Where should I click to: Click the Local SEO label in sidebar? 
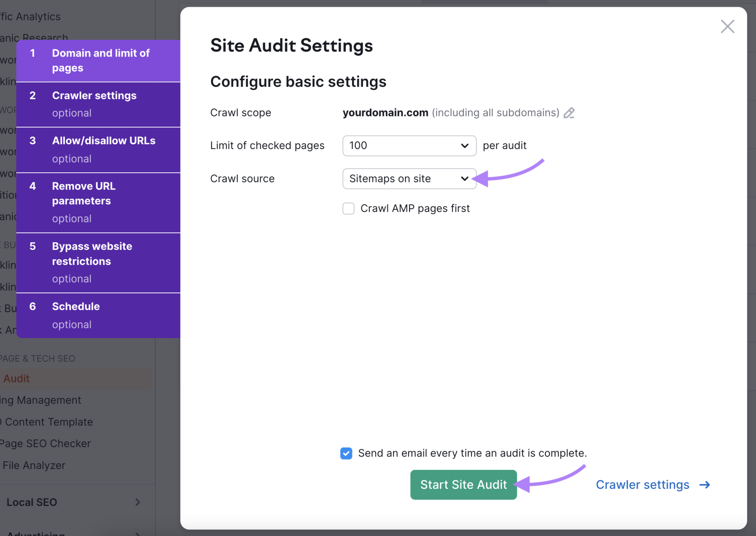coord(32,502)
